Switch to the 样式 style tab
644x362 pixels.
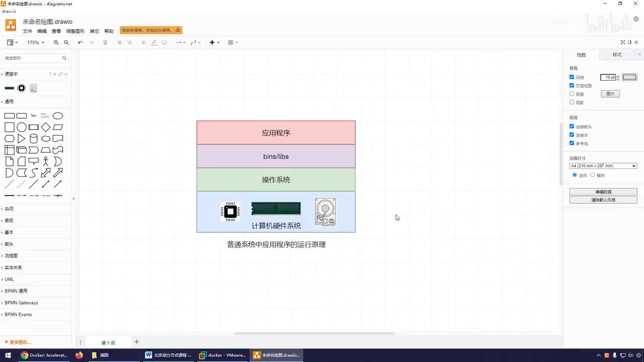[x=617, y=55]
